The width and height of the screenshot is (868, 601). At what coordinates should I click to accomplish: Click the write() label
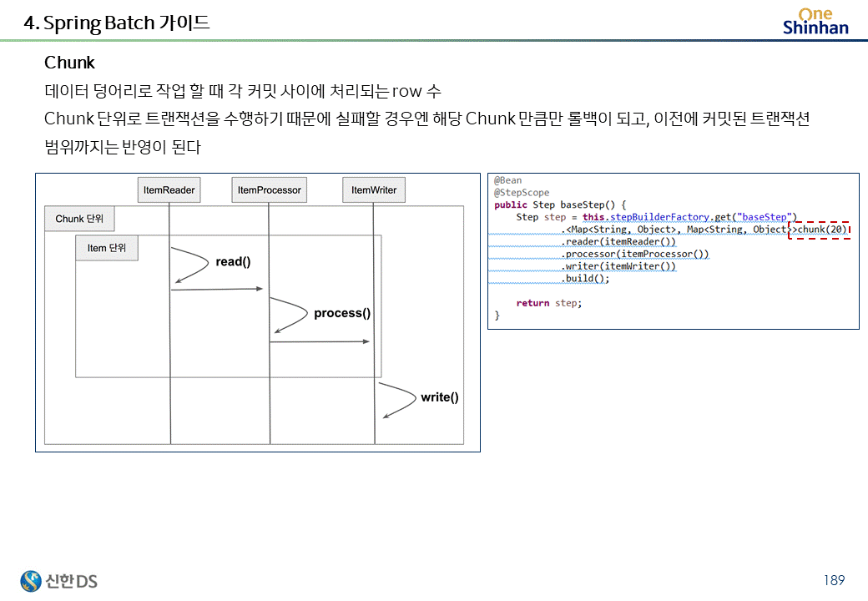click(440, 397)
